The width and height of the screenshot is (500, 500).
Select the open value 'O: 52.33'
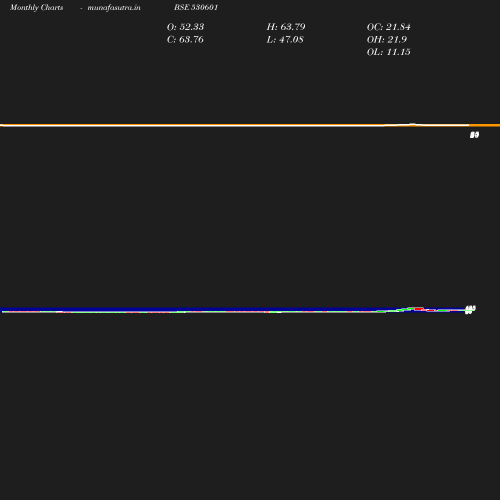(185, 27)
